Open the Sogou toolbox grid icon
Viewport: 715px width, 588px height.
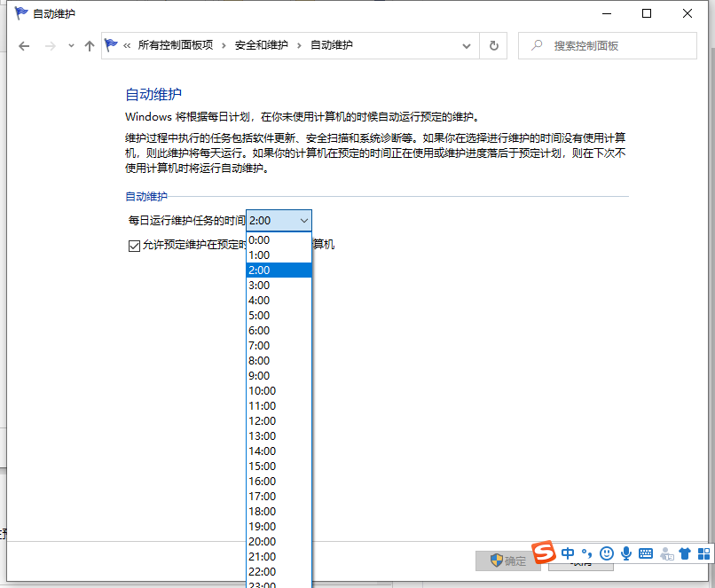click(703, 553)
